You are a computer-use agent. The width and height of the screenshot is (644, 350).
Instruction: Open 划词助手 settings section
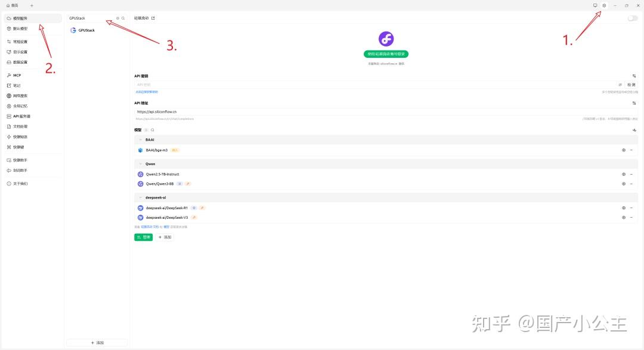coord(33,171)
